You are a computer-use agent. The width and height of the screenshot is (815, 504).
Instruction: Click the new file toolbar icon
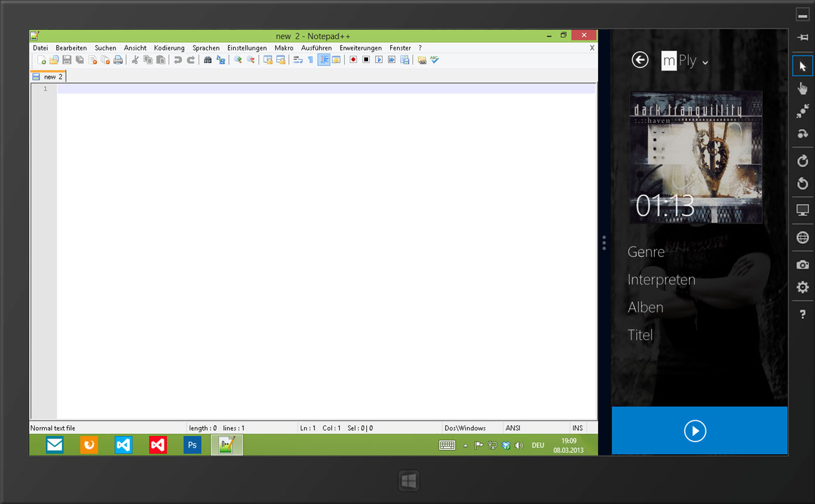(42, 60)
